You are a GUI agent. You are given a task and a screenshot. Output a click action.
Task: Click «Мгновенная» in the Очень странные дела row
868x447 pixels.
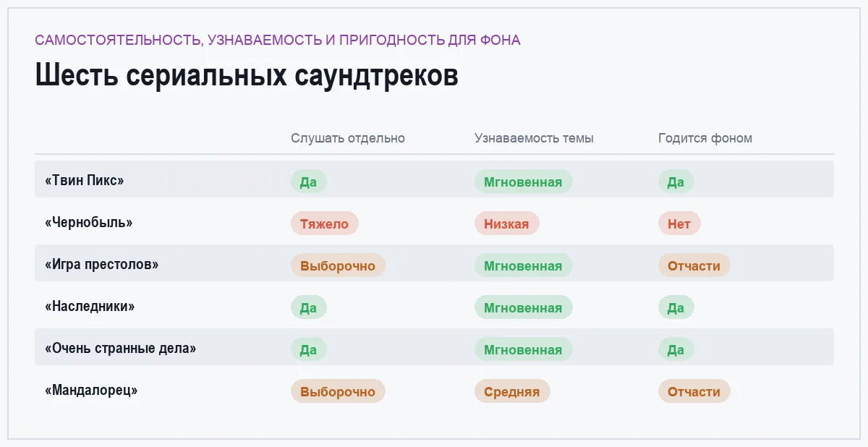[523, 349]
